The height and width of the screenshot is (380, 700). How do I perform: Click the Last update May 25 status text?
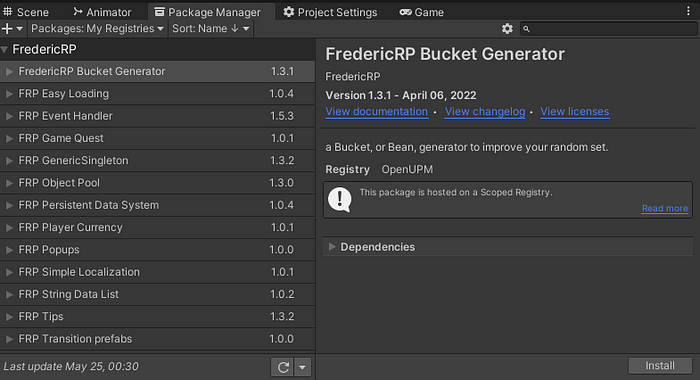coord(71,367)
